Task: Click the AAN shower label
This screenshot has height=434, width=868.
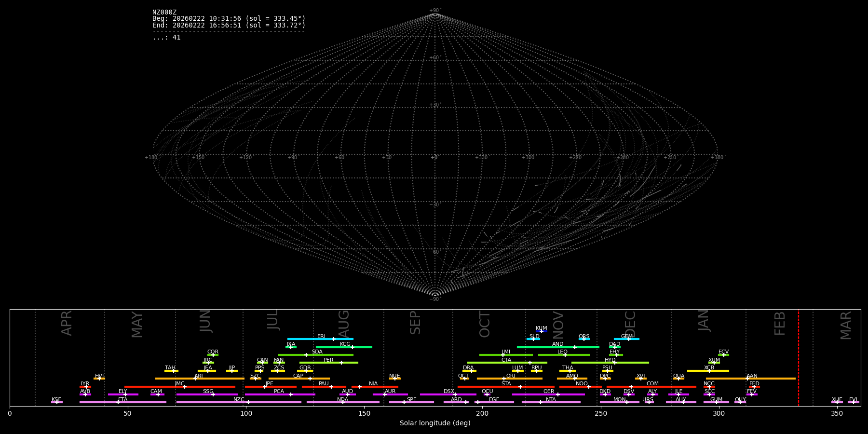Action: [752, 376]
